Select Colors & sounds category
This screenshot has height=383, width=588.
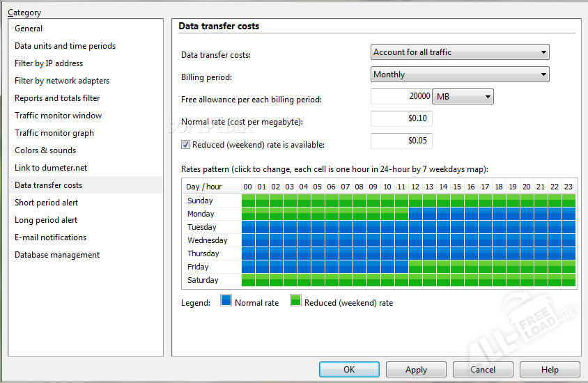coord(45,150)
